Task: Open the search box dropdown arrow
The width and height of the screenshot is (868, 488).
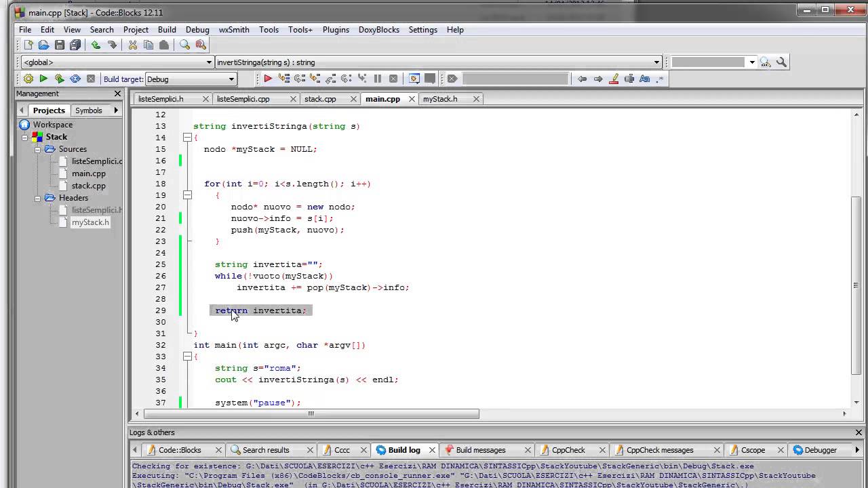Action: (751, 62)
